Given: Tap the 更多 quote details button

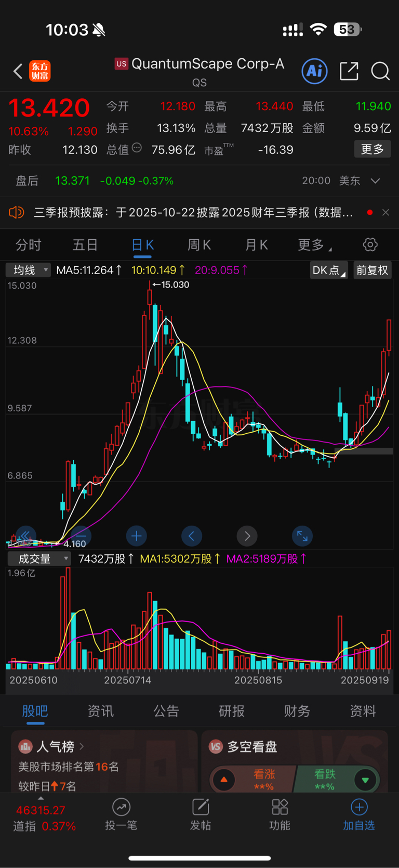Looking at the screenshot, I should point(373,149).
